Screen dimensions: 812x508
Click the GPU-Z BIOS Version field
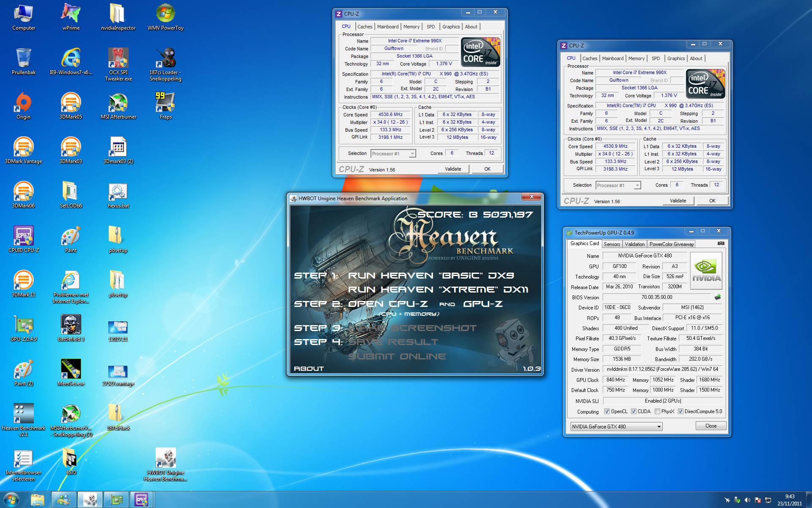pyautogui.click(x=656, y=297)
